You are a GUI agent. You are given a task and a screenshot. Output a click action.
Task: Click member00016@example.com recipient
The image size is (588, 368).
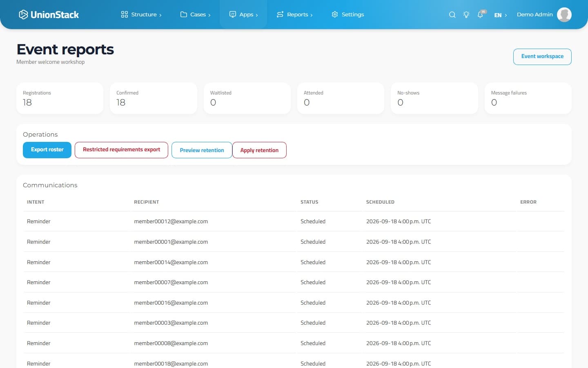pos(171,303)
